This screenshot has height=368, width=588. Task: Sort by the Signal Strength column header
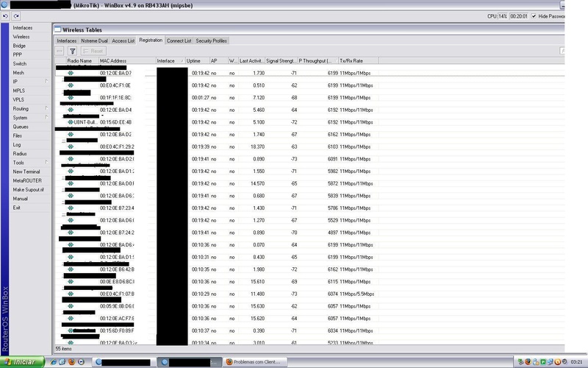(282, 60)
